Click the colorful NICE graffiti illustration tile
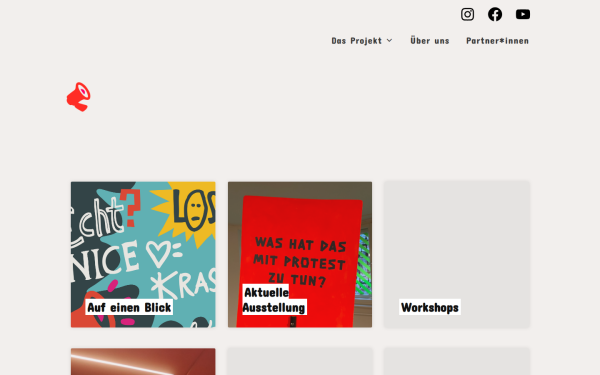 143,254
